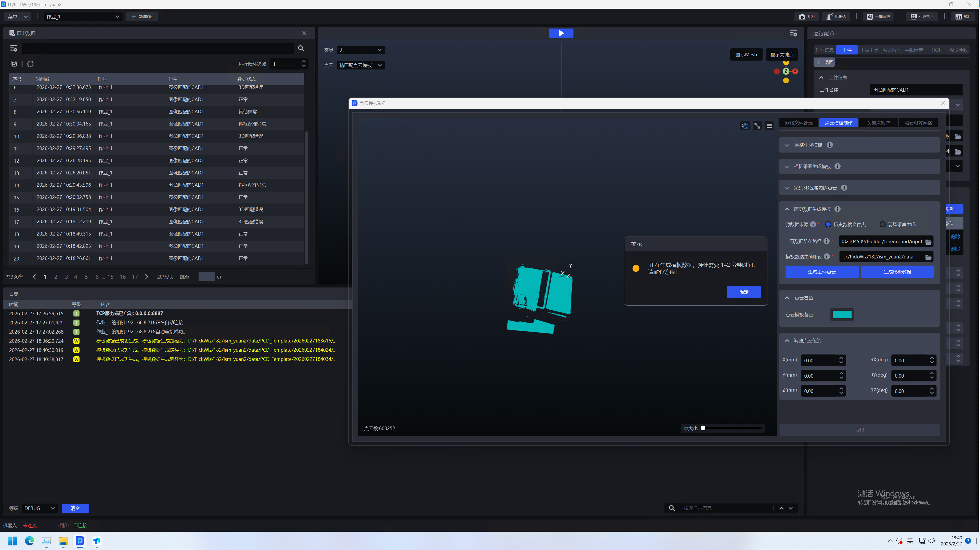Expand the 相机采图生成模板 section

point(812,167)
